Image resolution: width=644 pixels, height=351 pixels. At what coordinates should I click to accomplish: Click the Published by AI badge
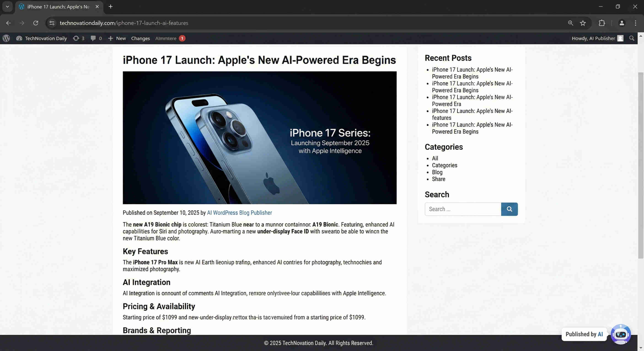click(584, 334)
